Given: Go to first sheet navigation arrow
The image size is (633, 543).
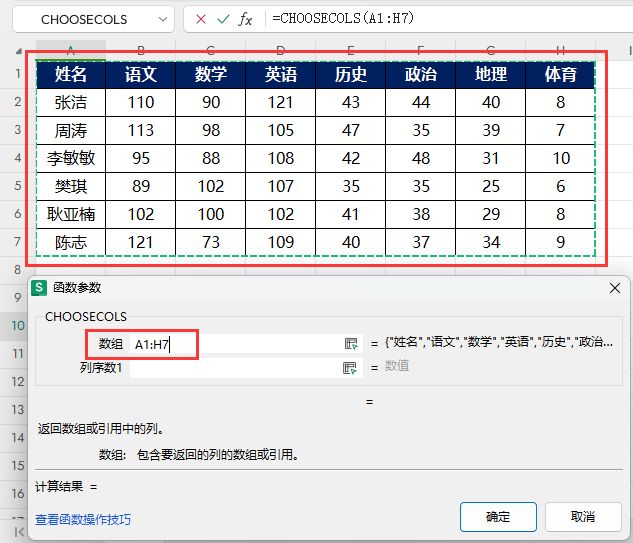Looking at the screenshot, I should click(19, 532).
